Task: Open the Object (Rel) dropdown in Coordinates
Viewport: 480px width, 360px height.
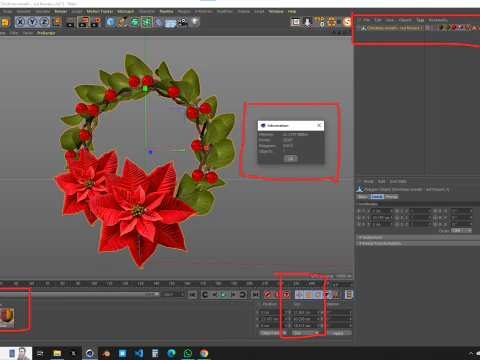Action: click(273, 333)
